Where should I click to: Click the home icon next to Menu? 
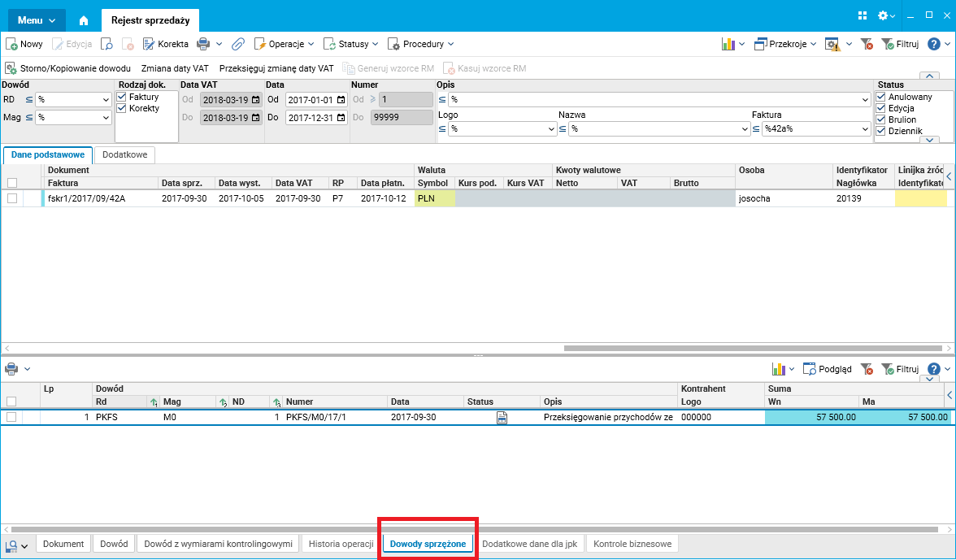(84, 20)
